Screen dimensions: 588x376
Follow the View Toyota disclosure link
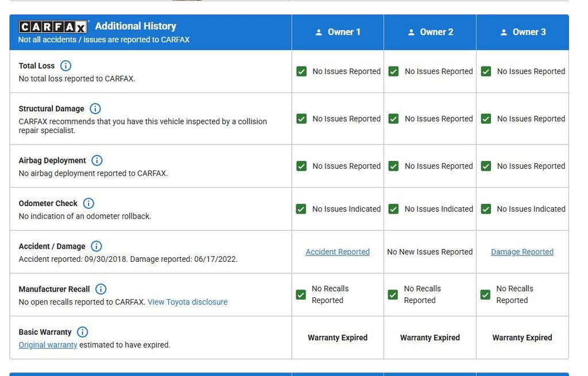coord(187,302)
